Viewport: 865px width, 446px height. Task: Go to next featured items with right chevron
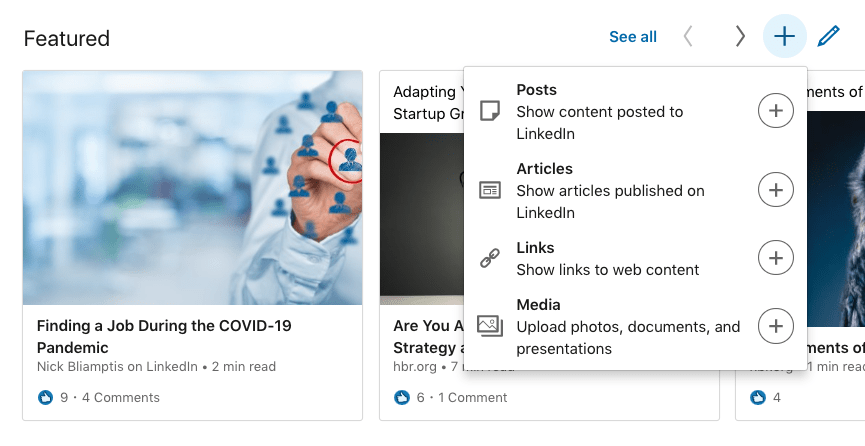point(740,37)
